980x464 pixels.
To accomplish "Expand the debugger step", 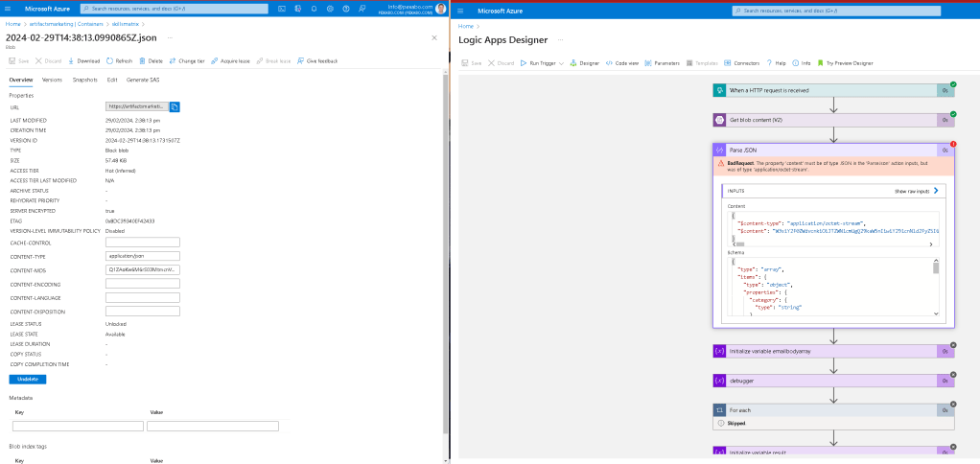I will click(833, 381).
